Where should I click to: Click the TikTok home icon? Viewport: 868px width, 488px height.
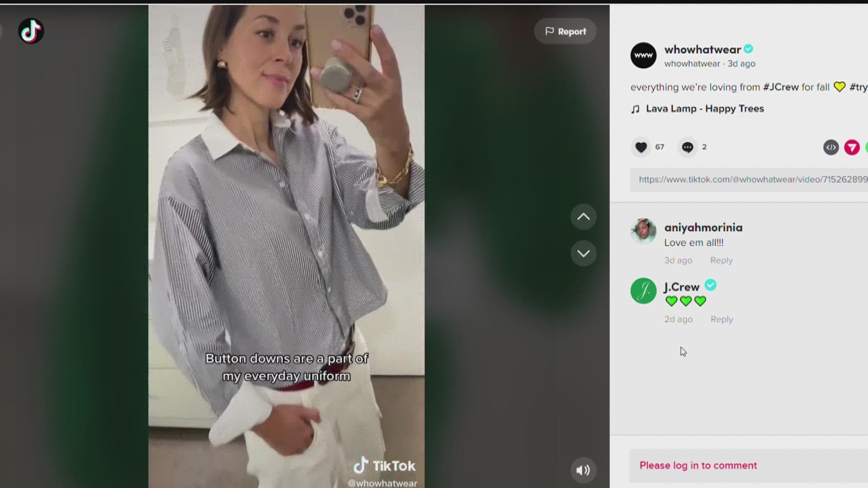[x=31, y=31]
